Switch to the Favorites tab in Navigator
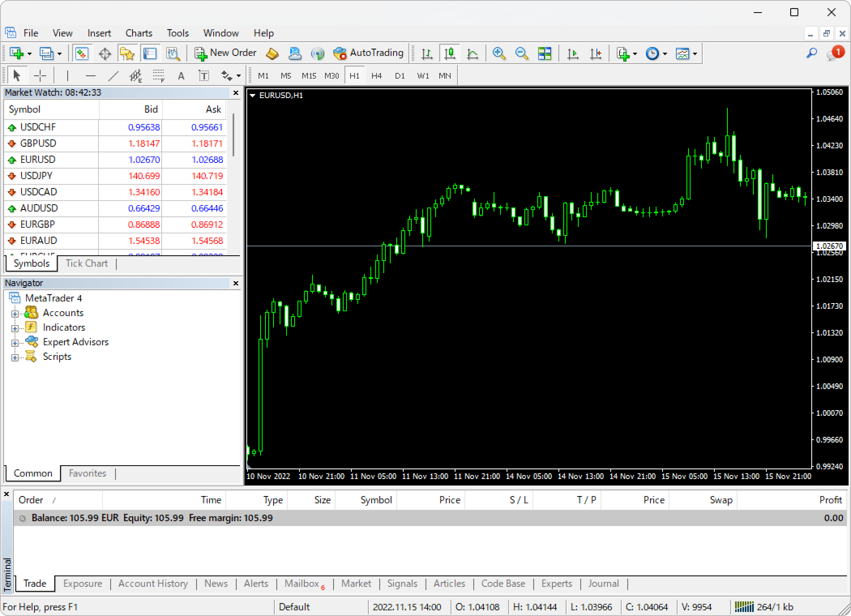Screen dimensions: 851x616 point(87,473)
